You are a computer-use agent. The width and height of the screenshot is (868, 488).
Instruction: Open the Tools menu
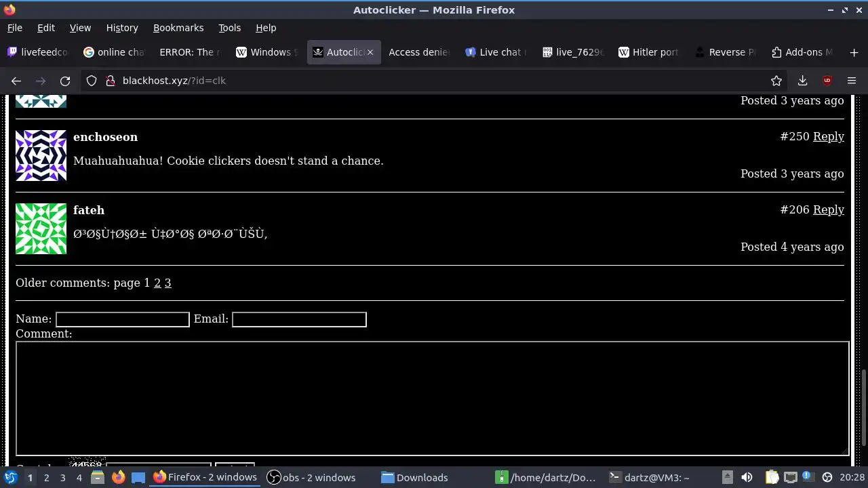click(229, 28)
